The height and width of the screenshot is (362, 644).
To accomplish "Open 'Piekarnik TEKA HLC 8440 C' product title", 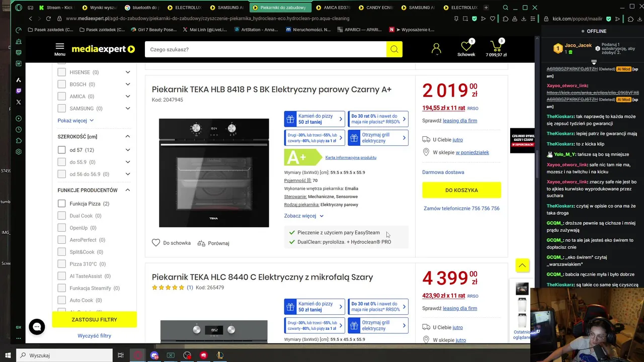I will [x=262, y=277].
